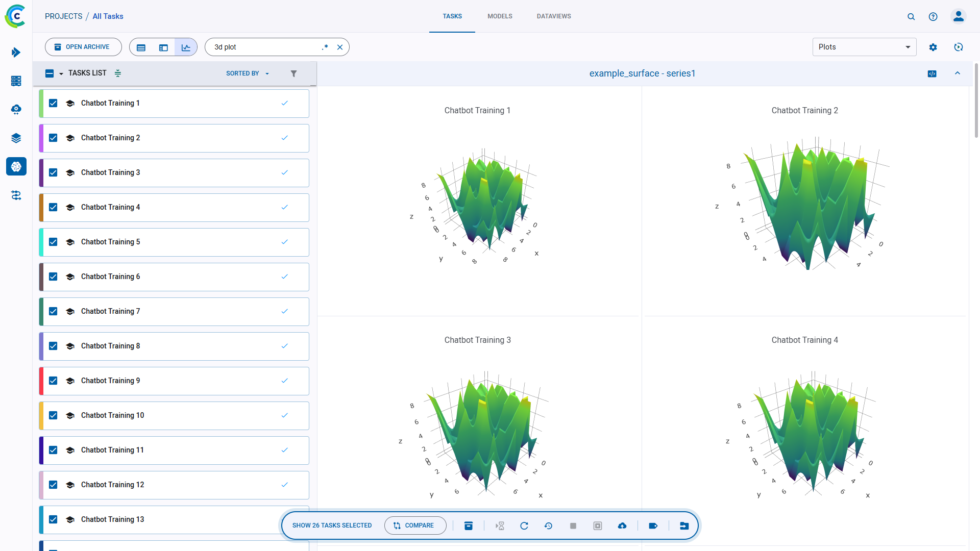This screenshot has height=551, width=980.
Task: Click the page vertical scrollbar
Action: 976,101
